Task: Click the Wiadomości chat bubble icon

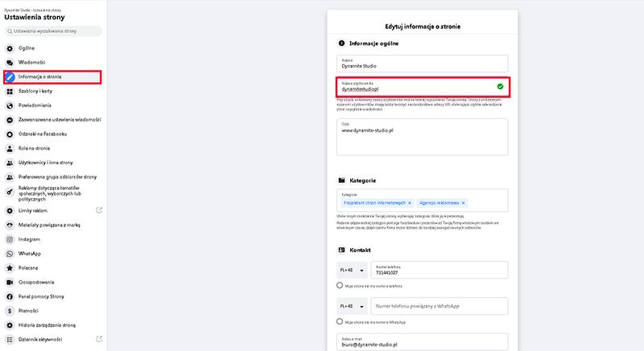Action: [x=10, y=62]
